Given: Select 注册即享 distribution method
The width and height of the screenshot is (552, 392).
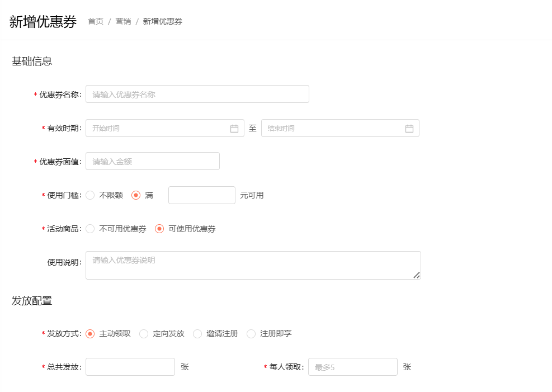Looking at the screenshot, I should (251, 334).
